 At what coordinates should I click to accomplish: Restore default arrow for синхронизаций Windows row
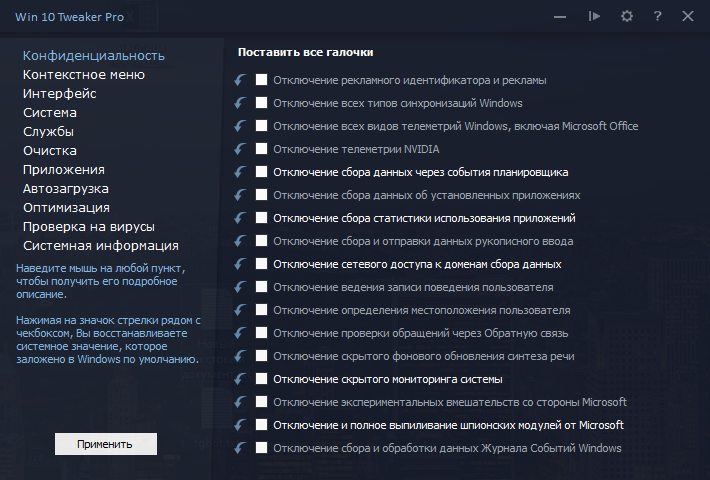click(240, 103)
